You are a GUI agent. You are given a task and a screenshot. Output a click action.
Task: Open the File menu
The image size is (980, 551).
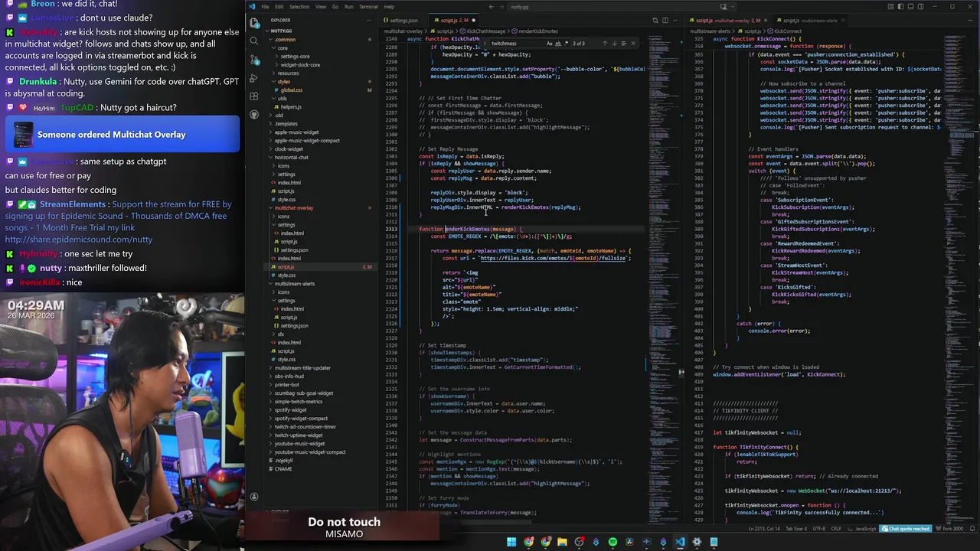(x=265, y=7)
